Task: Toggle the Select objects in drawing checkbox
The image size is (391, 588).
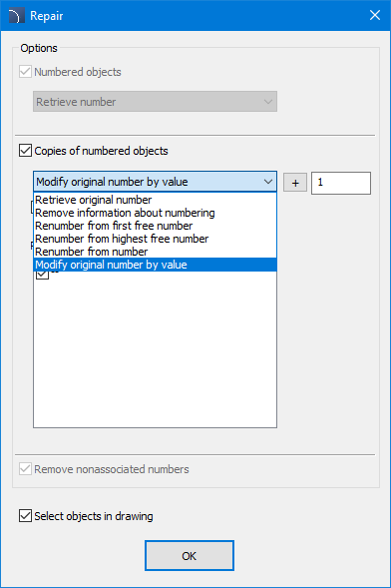Action: [26, 516]
